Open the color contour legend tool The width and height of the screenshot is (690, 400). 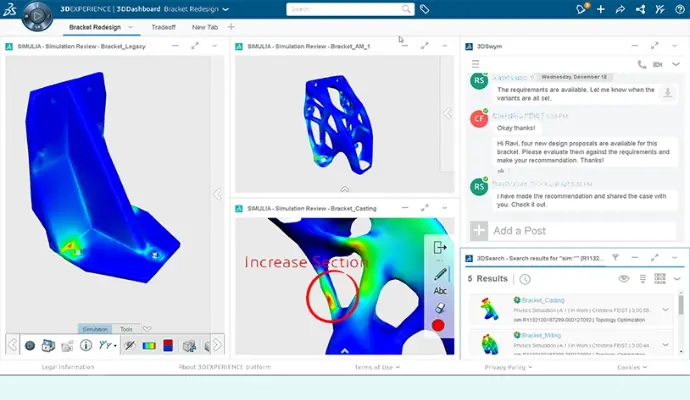[x=150, y=345]
